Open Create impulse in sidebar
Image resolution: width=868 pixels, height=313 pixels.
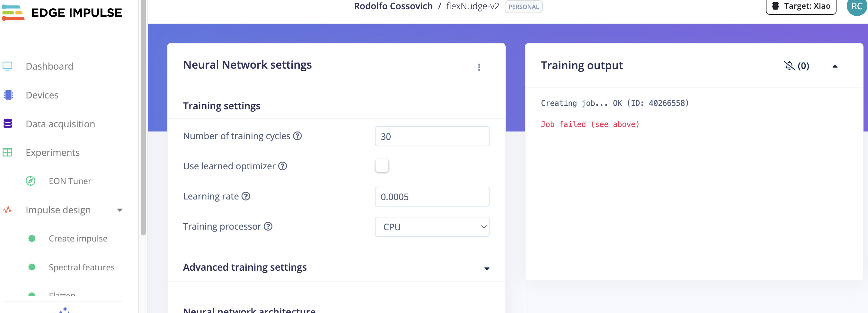coord(78,239)
